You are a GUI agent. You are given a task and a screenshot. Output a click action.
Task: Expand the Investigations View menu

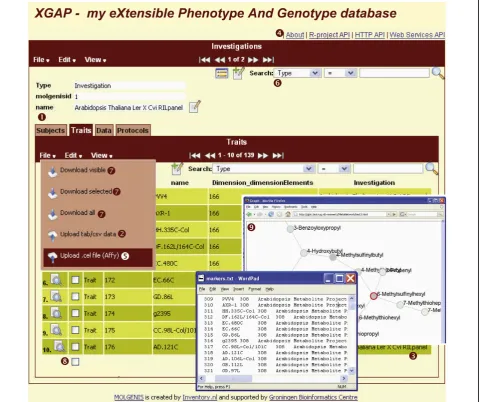(95, 60)
